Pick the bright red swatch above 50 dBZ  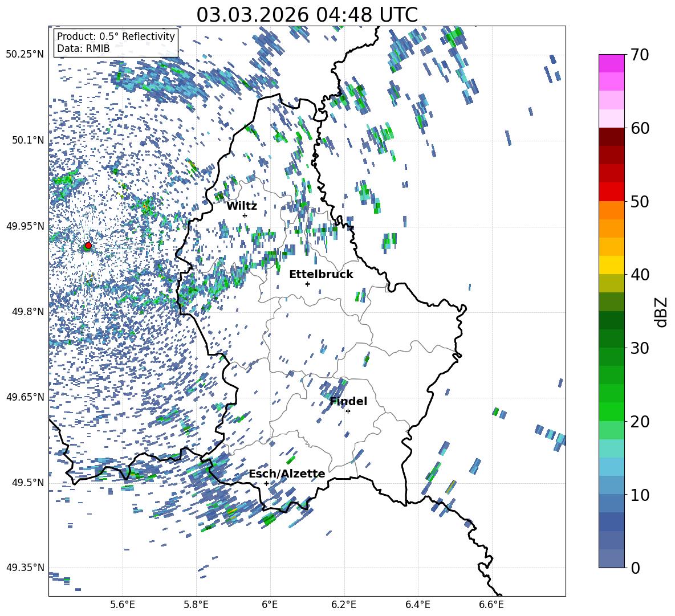click(x=612, y=191)
